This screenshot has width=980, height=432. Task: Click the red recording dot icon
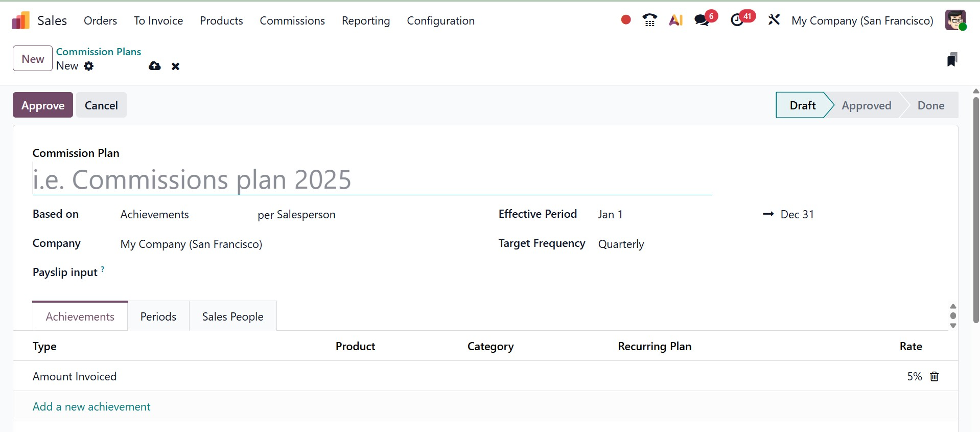click(x=625, y=20)
